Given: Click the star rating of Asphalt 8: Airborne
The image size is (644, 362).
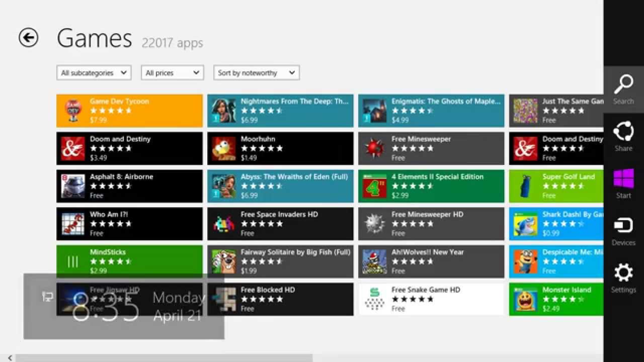Looking at the screenshot, I should [x=111, y=186].
